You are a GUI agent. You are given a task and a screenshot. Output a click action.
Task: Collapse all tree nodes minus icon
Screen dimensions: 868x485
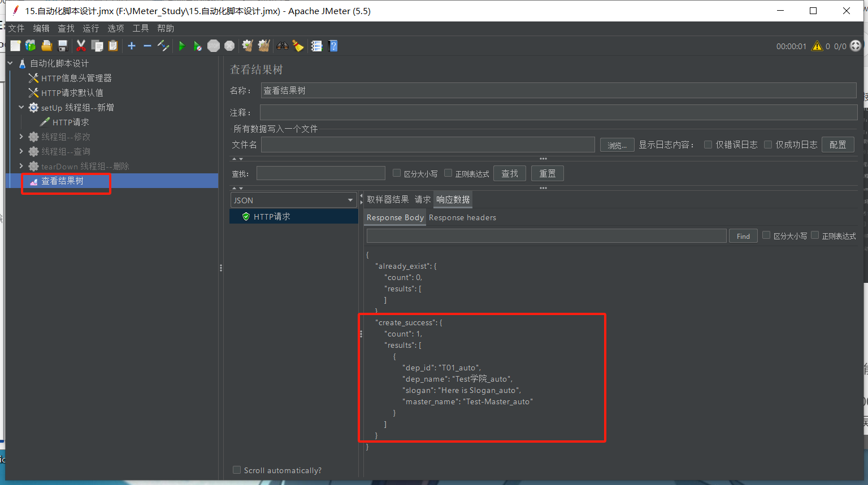pos(147,46)
